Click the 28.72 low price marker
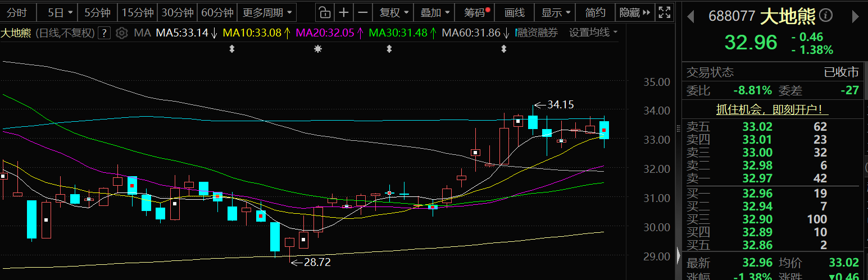This screenshot has height=280, width=868. tap(317, 261)
